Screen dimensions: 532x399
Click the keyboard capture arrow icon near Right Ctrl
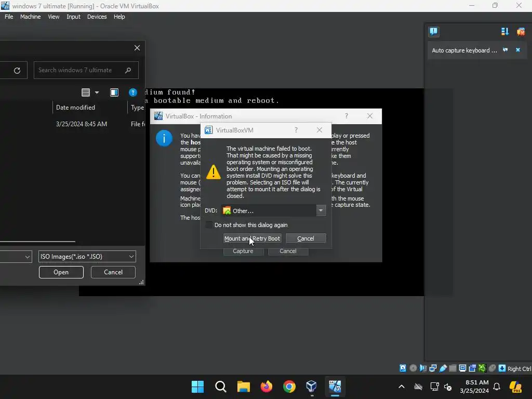pos(502,368)
